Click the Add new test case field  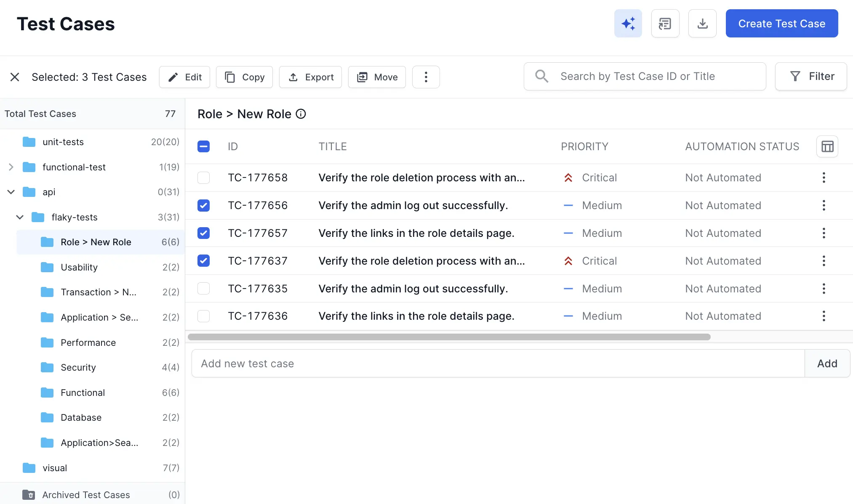coord(421,363)
